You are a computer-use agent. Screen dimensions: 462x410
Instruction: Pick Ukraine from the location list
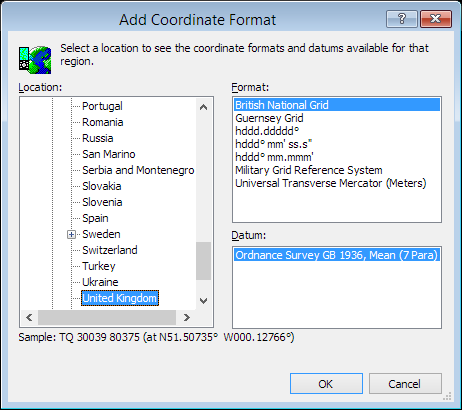point(100,282)
